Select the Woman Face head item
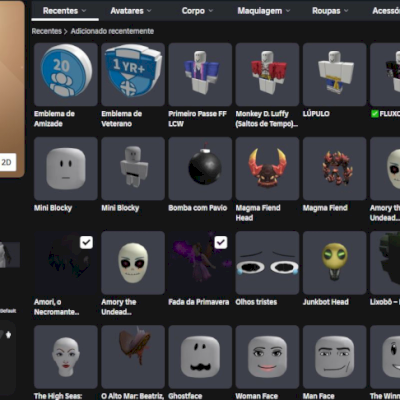Image resolution: width=400 pixels, height=400 pixels. pos(267,357)
